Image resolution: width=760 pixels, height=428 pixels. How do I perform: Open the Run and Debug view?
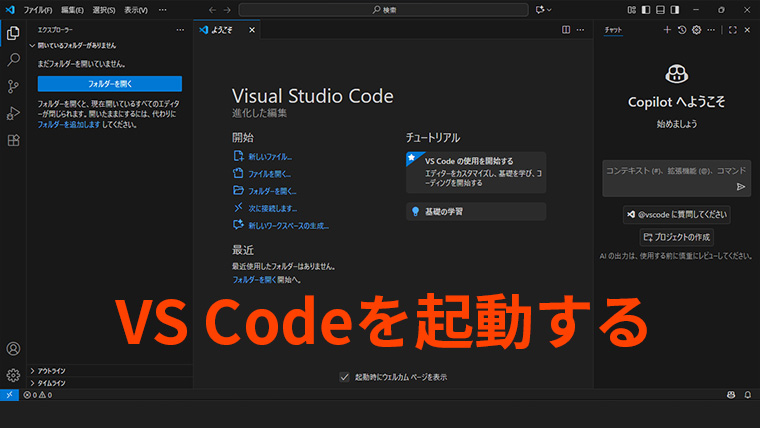click(13, 113)
